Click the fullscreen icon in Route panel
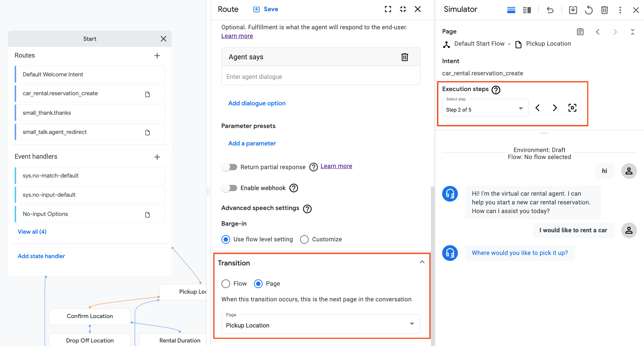Screen dimensions: 644x346 [x=388, y=9]
